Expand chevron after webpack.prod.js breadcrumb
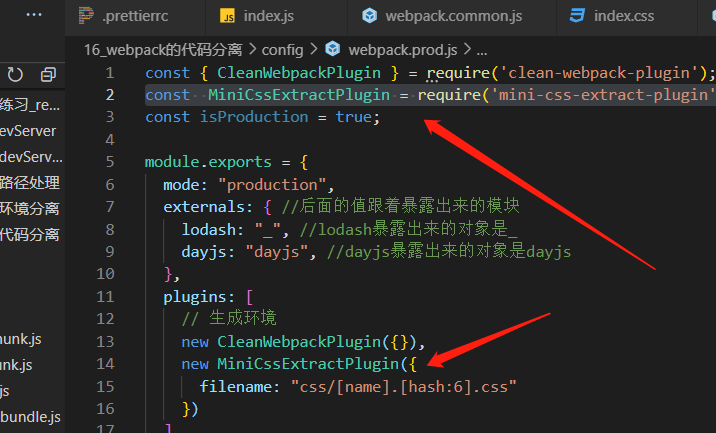 pyautogui.click(x=467, y=48)
